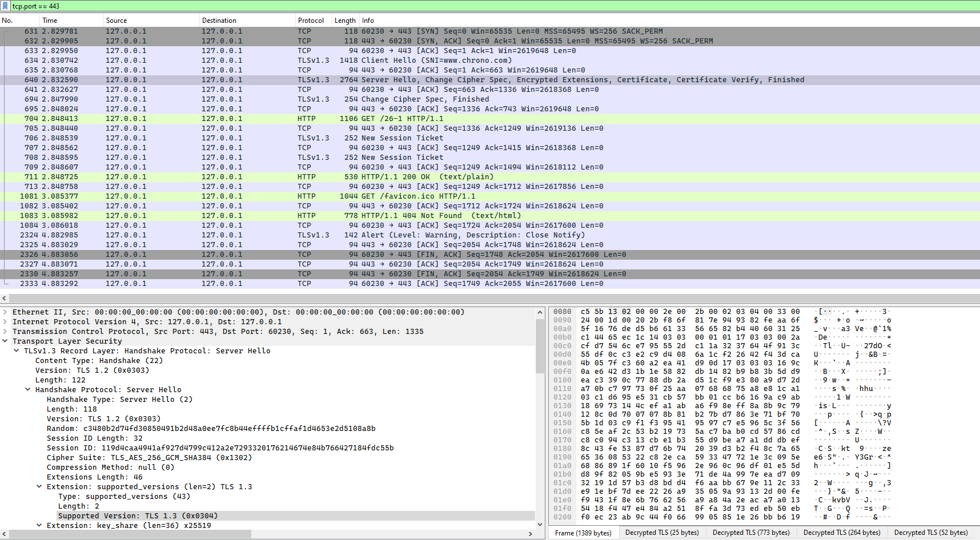Click Handshake Type: Server Hello (2) line
This screenshot has height=540, width=980.
pyautogui.click(x=119, y=399)
